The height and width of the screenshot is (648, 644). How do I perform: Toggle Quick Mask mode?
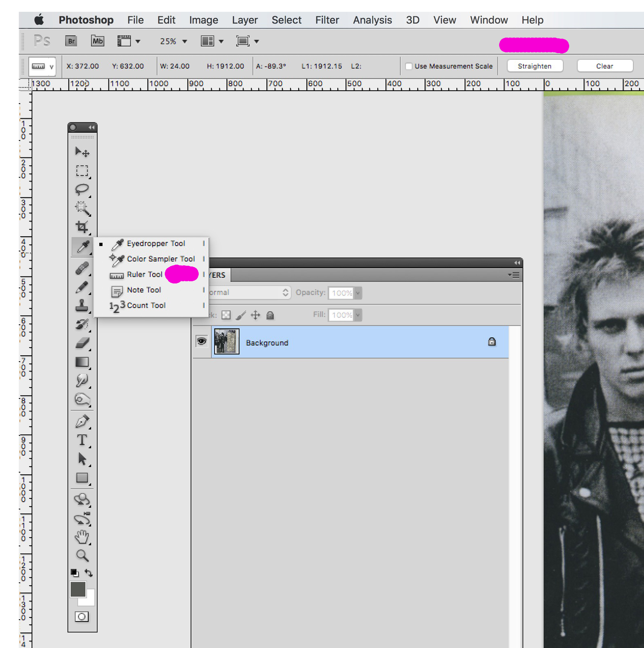pyautogui.click(x=82, y=617)
